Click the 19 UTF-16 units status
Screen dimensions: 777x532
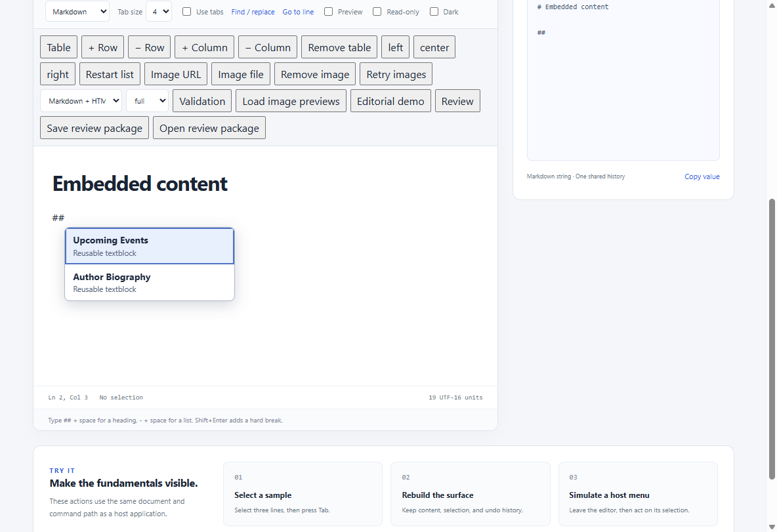pyautogui.click(x=455, y=398)
